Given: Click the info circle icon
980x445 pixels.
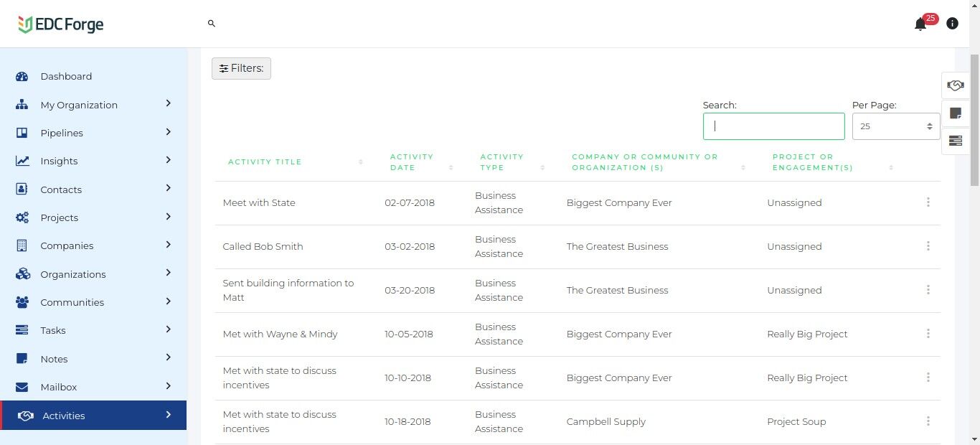Looking at the screenshot, I should click(x=952, y=24).
